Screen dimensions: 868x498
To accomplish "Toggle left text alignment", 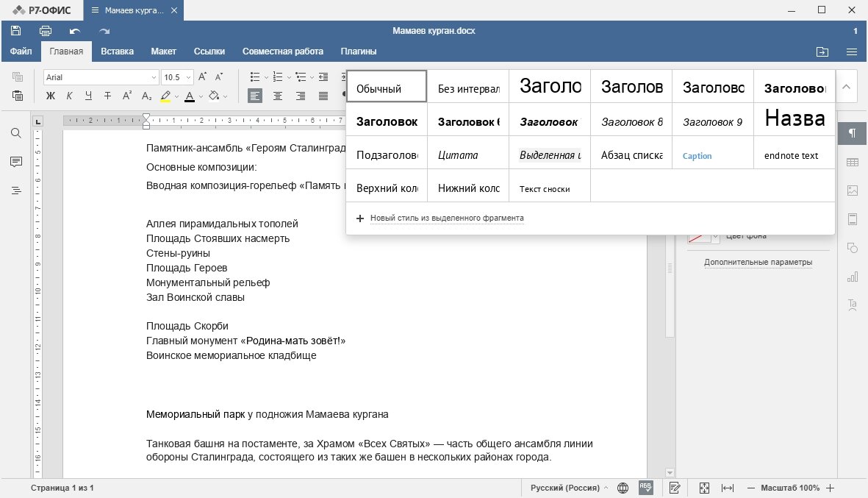I will 254,96.
